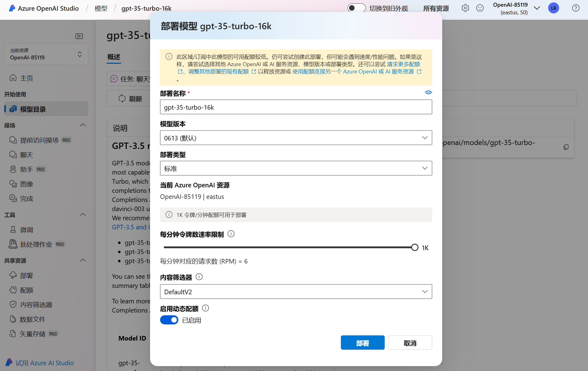The width and height of the screenshot is (588, 371).
Task: Click the 完成 completions icon
Action: (13, 199)
